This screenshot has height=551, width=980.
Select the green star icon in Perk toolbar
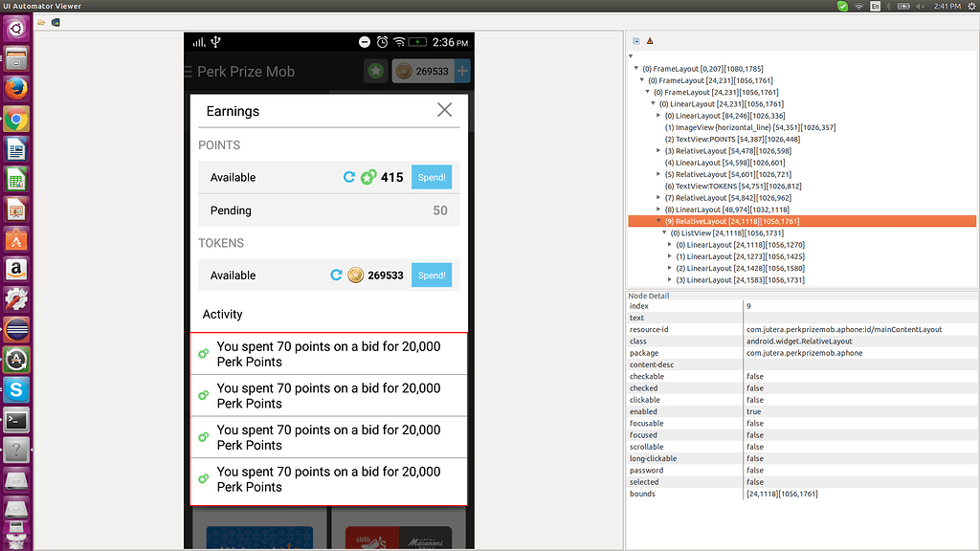(375, 71)
